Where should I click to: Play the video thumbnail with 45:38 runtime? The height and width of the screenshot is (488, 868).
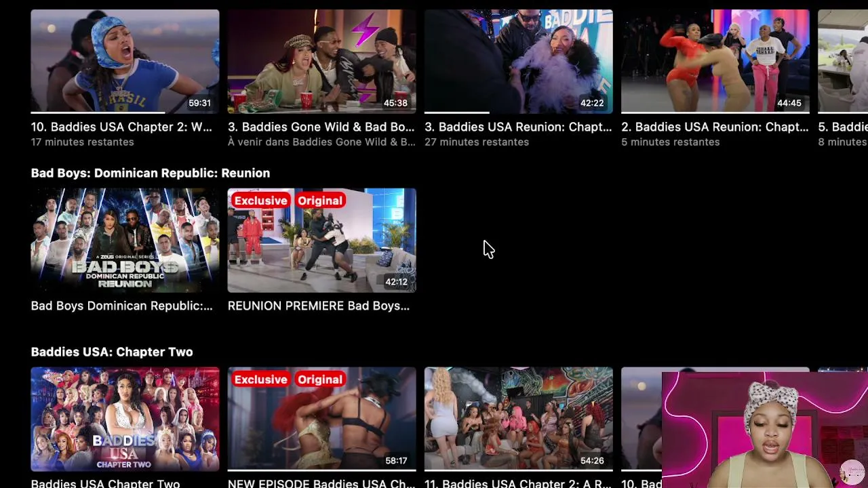[321, 61]
